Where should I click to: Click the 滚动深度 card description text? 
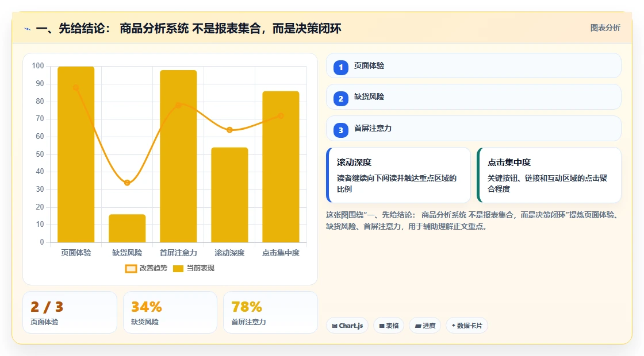[397, 183]
